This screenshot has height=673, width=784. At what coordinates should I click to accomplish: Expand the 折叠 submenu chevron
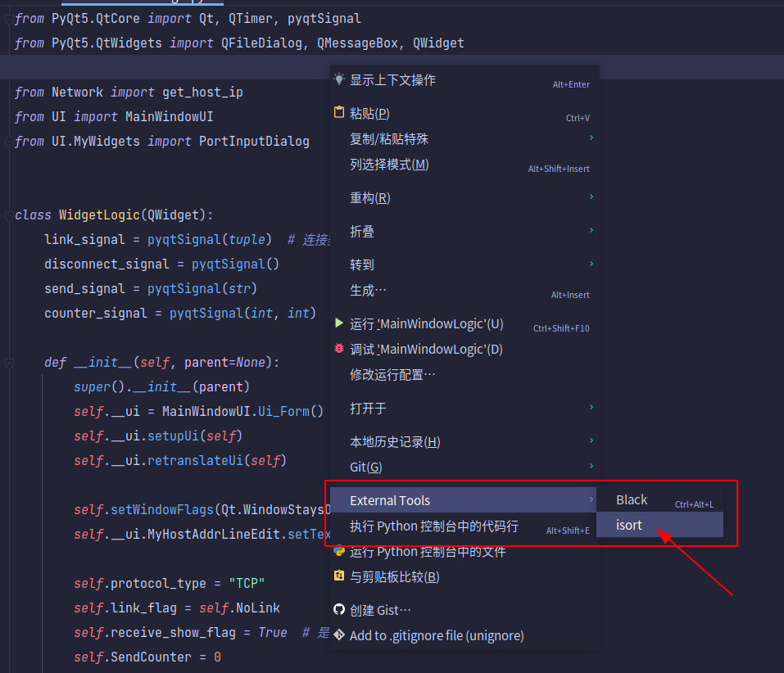coord(591,231)
